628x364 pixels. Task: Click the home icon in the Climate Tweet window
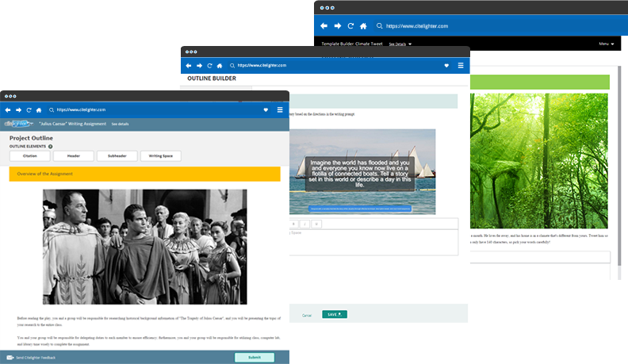click(362, 26)
